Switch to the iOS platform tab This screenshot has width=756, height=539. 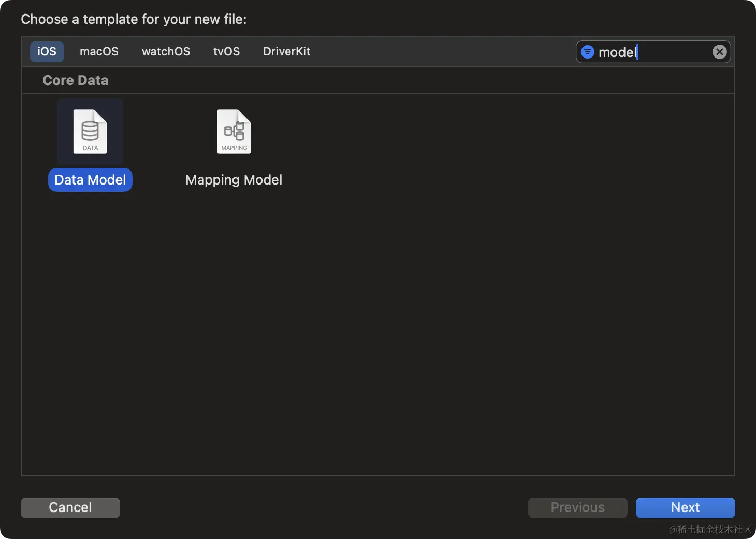[x=47, y=52]
